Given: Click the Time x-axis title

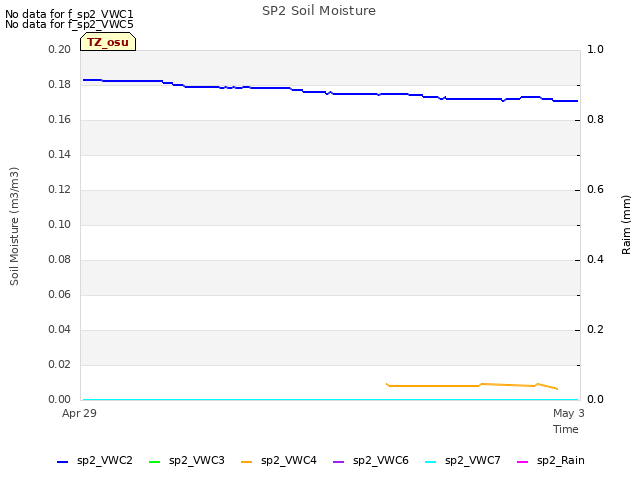Looking at the screenshot, I should pyautogui.click(x=566, y=429).
